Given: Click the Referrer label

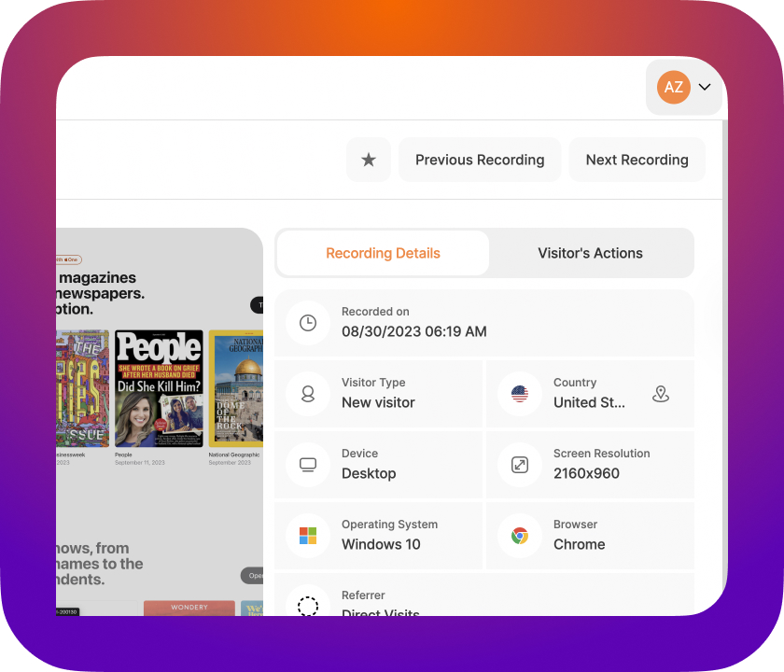Looking at the screenshot, I should [363, 595].
